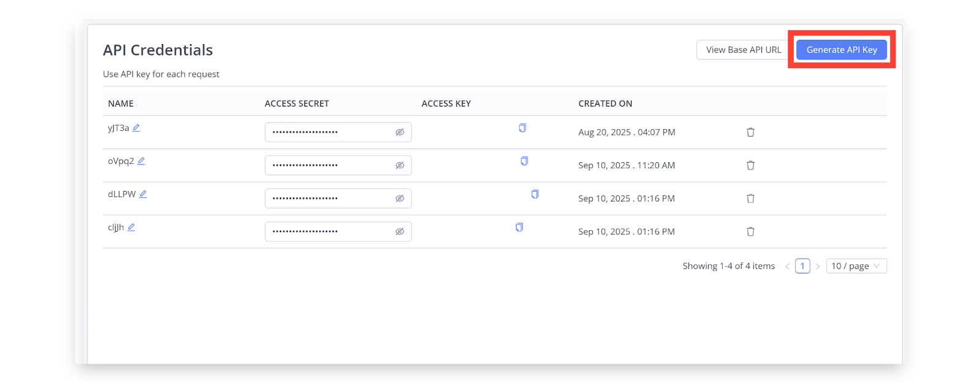Rename the dLLPW credential via pencil icon
This screenshot has width=980, height=383.
pos(143,194)
